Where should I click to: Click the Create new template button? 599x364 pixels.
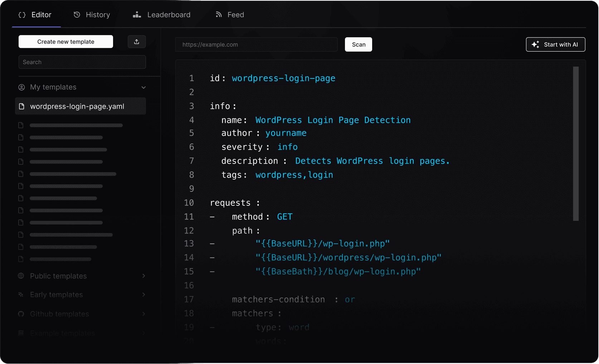65,42
